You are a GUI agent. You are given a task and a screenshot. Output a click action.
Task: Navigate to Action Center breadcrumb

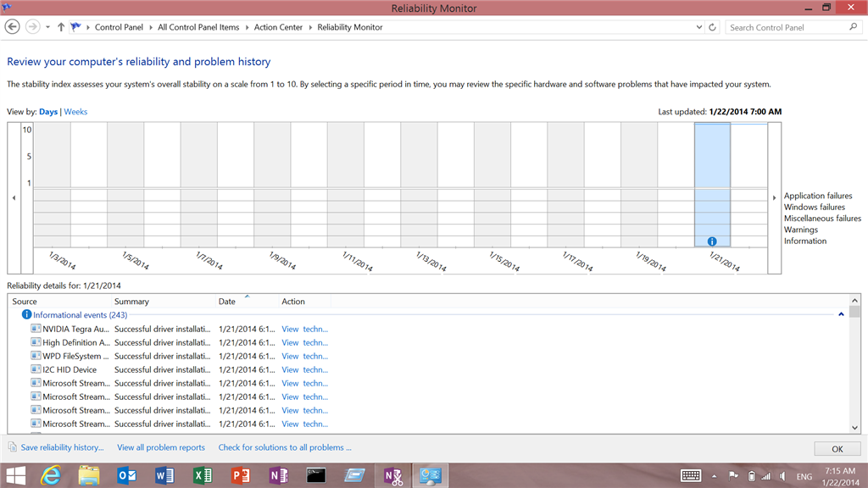tap(278, 27)
